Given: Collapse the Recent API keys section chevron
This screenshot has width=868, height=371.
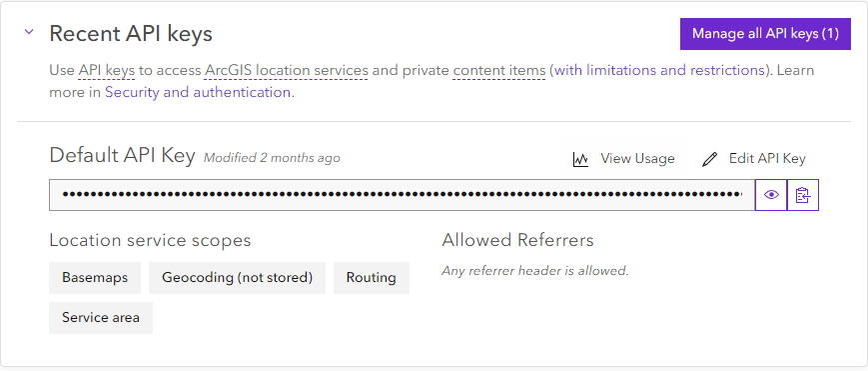Looking at the screenshot, I should coord(29,32).
